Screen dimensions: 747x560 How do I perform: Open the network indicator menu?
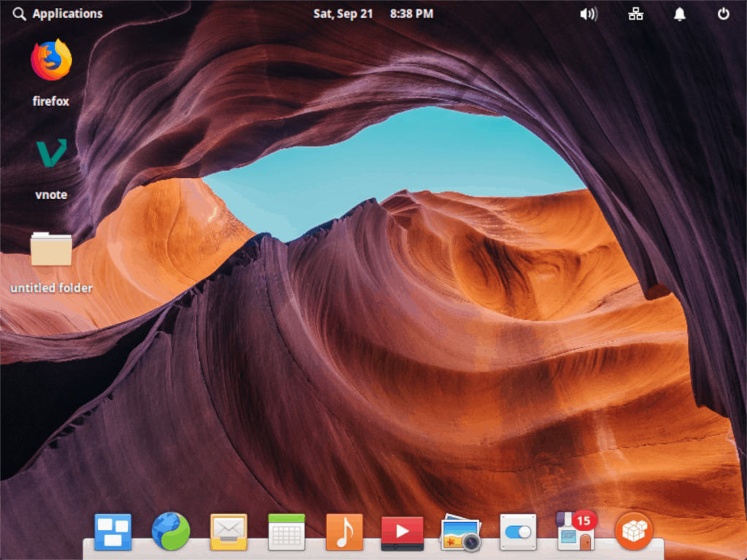click(635, 13)
